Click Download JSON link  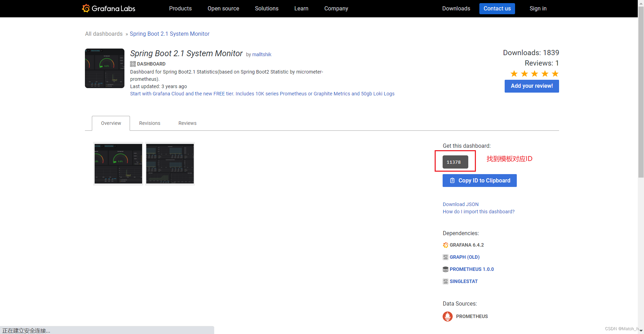(461, 204)
